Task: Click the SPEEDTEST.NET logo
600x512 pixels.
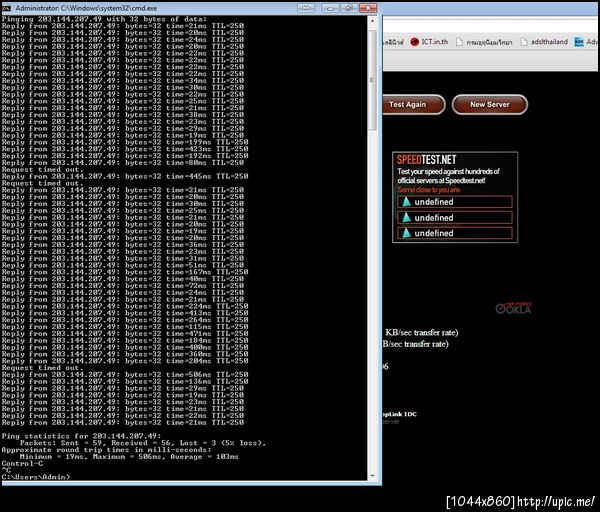Action: click(426, 160)
